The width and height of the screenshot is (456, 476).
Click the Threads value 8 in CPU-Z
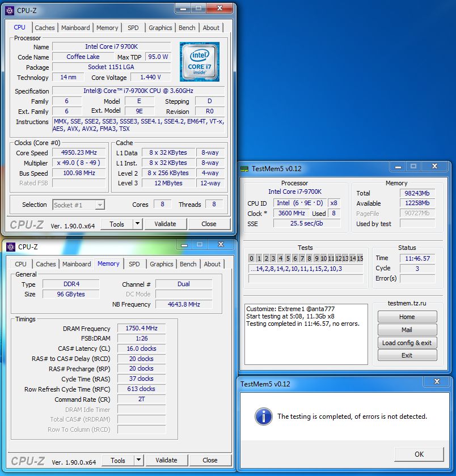click(214, 205)
